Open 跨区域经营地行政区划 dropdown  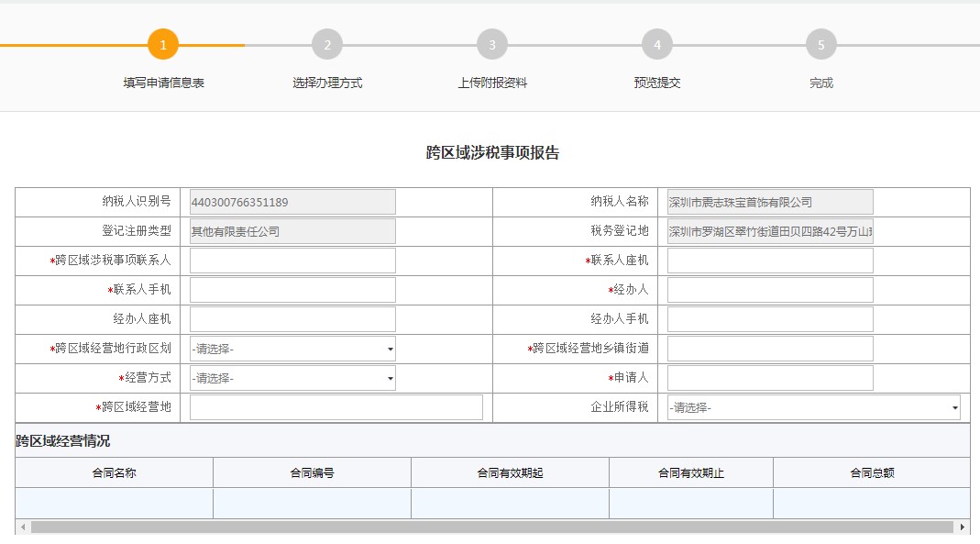(292, 349)
